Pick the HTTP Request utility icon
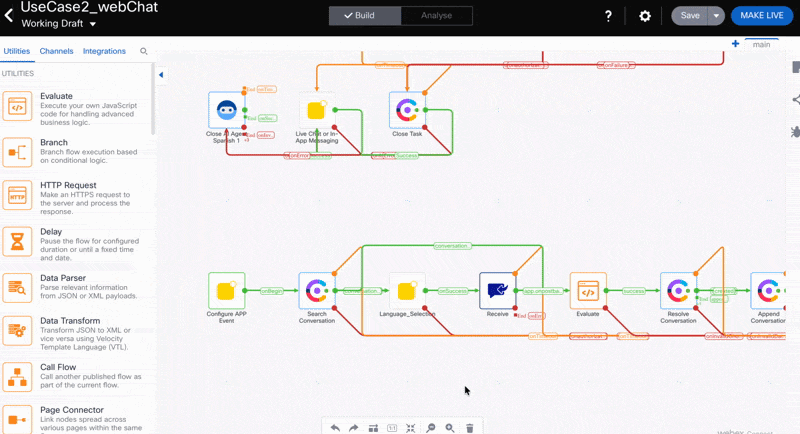Screen dimensions: 800x434 click(x=17, y=195)
